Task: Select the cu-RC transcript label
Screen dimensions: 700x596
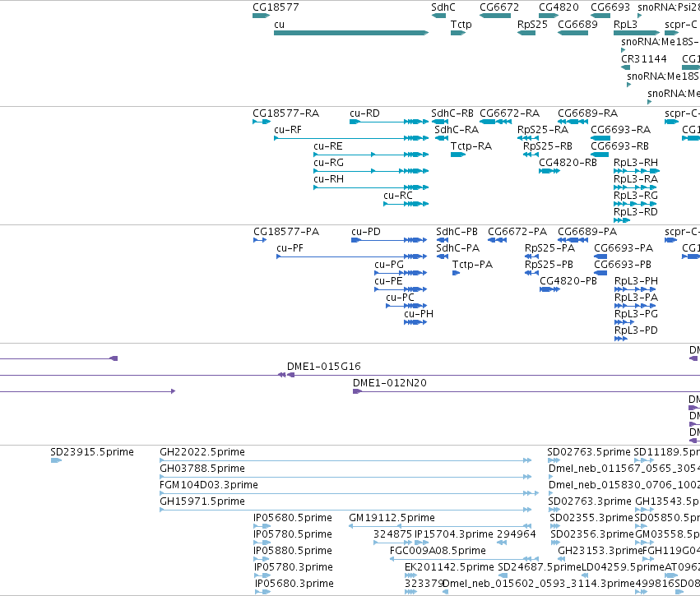Action: pyautogui.click(x=398, y=196)
